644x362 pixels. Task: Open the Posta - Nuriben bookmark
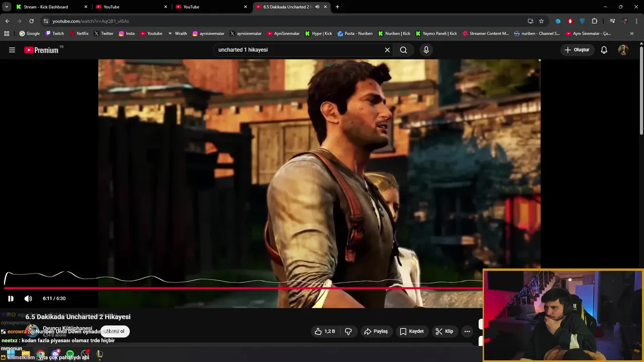pyautogui.click(x=355, y=34)
